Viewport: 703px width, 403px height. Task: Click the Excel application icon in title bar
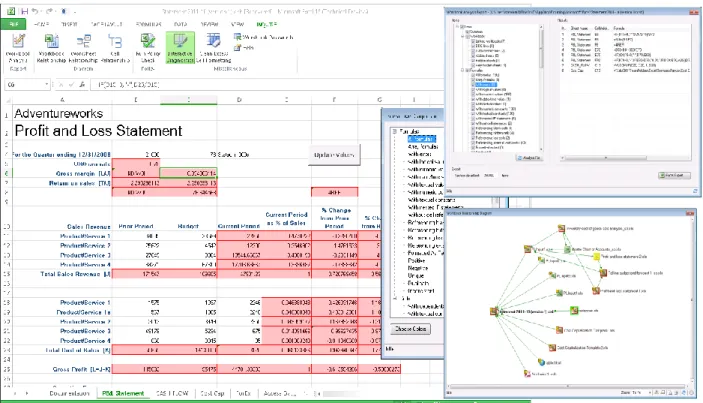11,11
